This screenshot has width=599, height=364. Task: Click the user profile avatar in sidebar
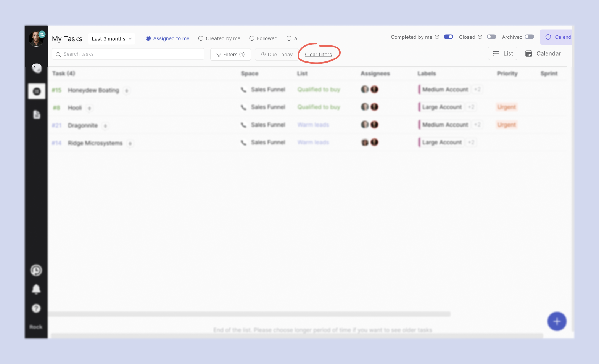pyautogui.click(x=36, y=39)
